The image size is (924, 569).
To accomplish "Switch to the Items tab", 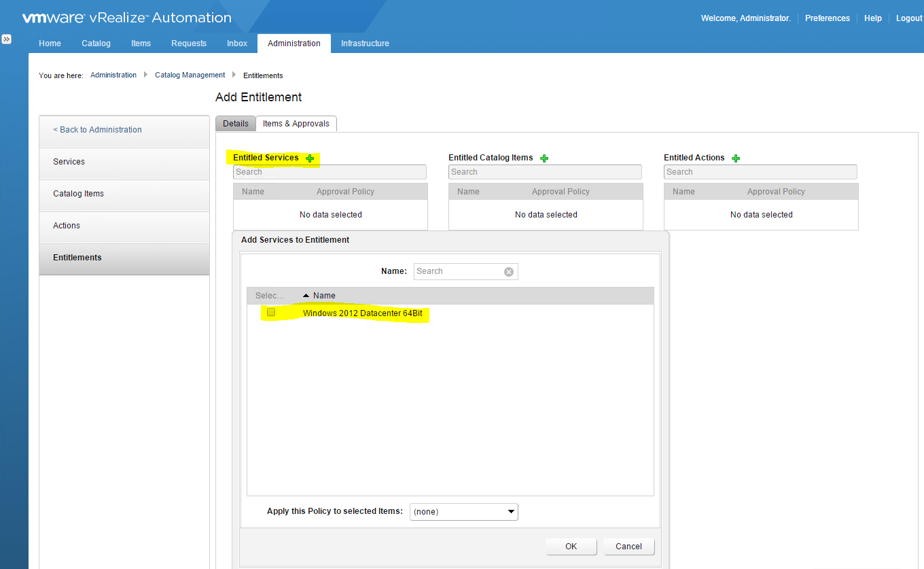I will pyautogui.click(x=141, y=44).
